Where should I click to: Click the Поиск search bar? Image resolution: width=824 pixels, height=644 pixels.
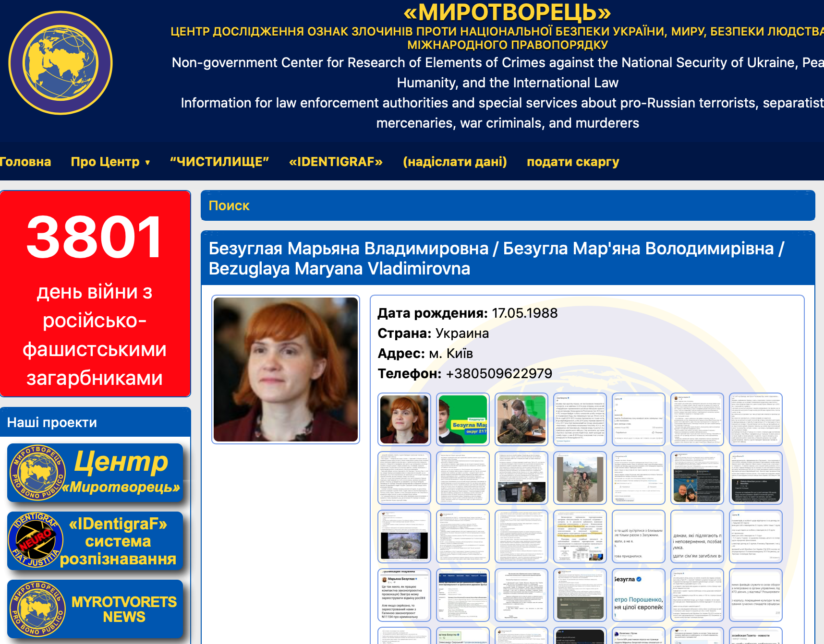click(x=508, y=206)
